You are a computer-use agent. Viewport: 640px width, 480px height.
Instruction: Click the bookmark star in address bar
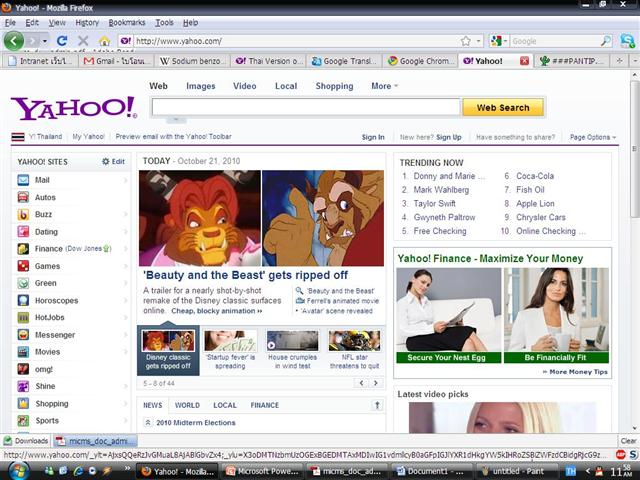point(466,41)
